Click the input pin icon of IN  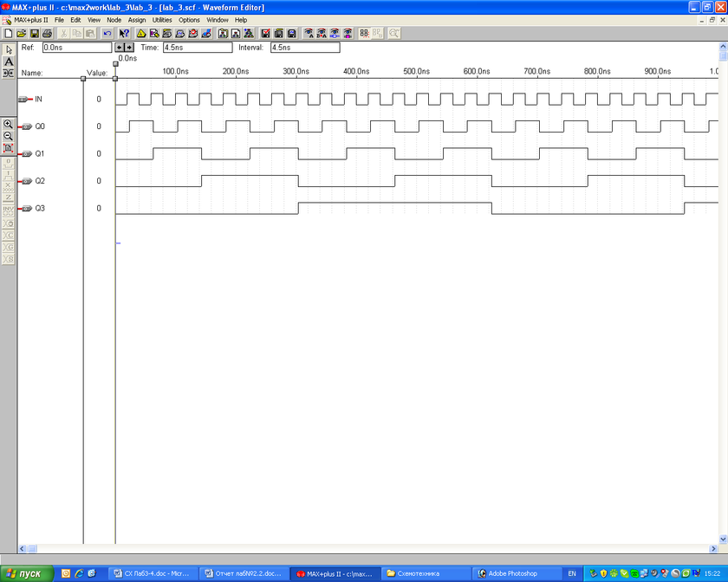(25, 100)
